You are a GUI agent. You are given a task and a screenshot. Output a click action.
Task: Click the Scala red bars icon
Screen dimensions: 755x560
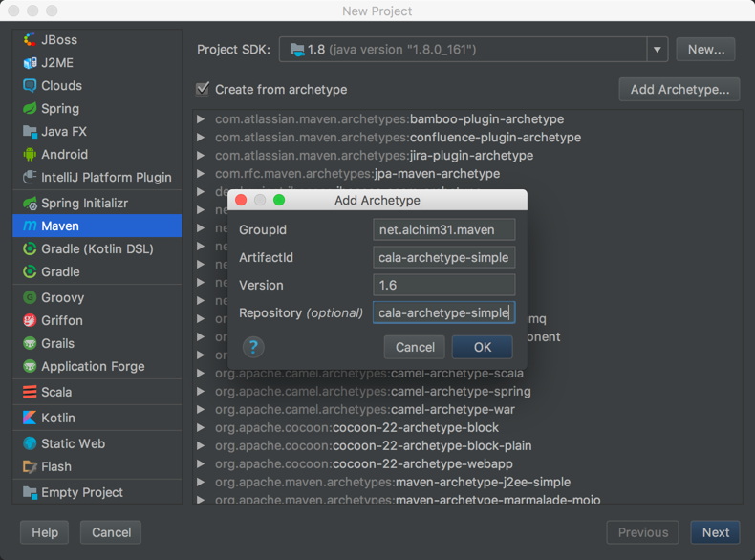tap(30, 392)
